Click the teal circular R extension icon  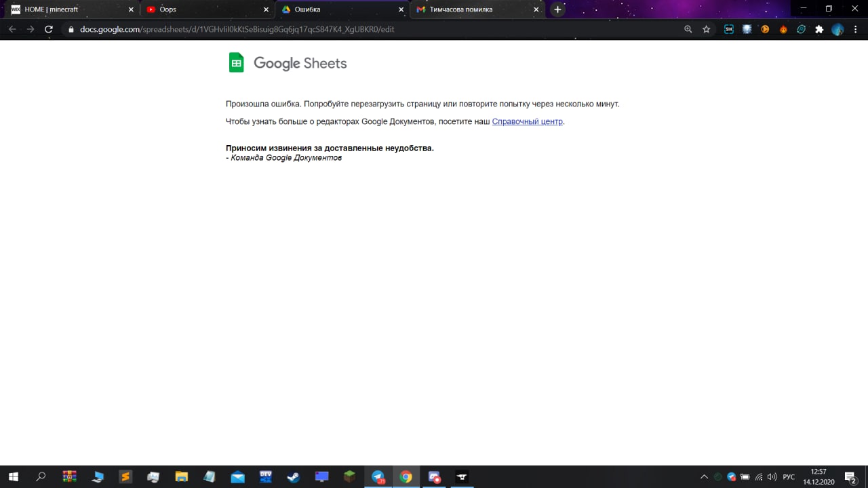(x=802, y=29)
